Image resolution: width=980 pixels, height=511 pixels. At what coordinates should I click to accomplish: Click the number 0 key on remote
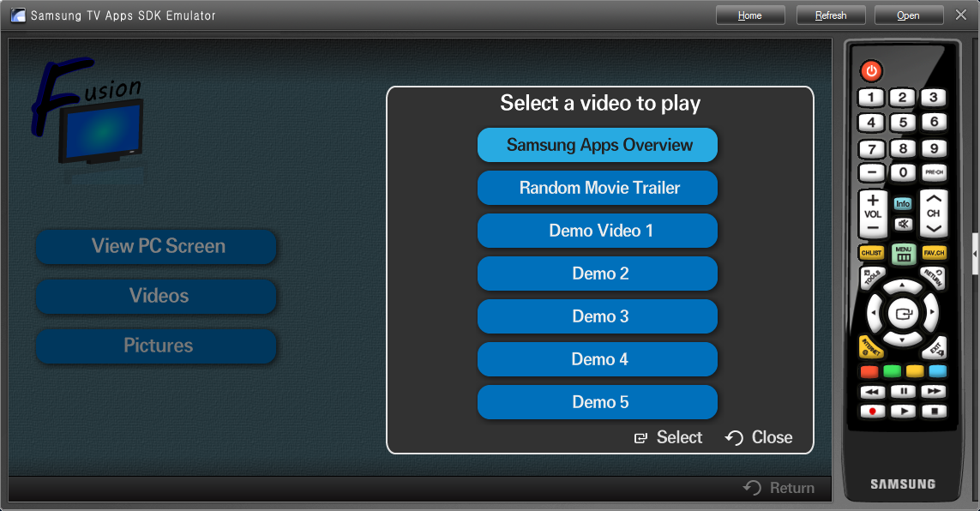(903, 172)
